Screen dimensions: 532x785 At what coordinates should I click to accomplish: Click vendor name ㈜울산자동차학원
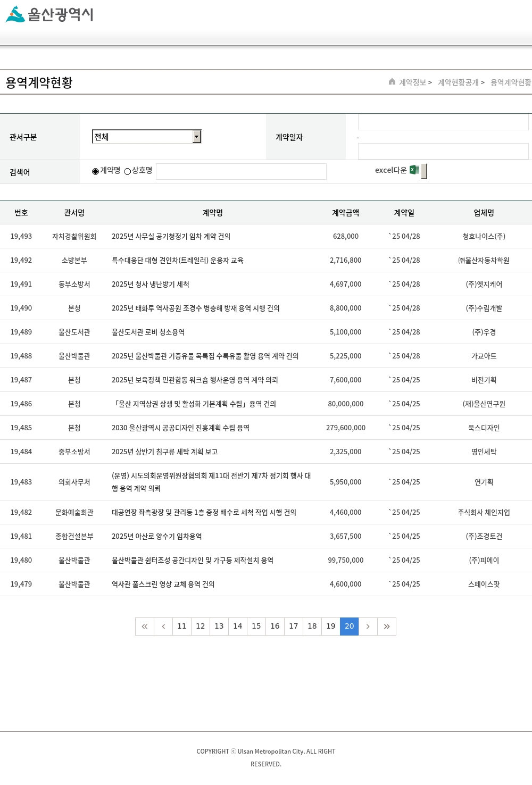pos(484,261)
